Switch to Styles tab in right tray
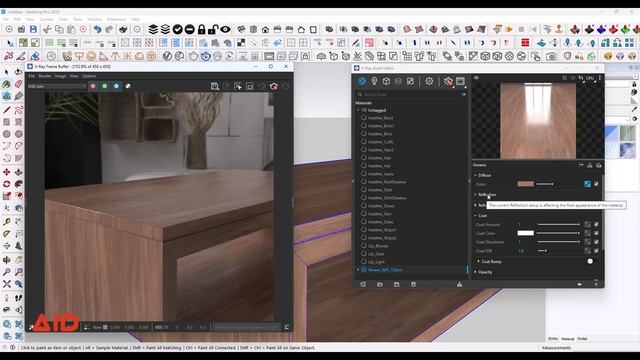This screenshot has height=360, width=640. click(582, 339)
